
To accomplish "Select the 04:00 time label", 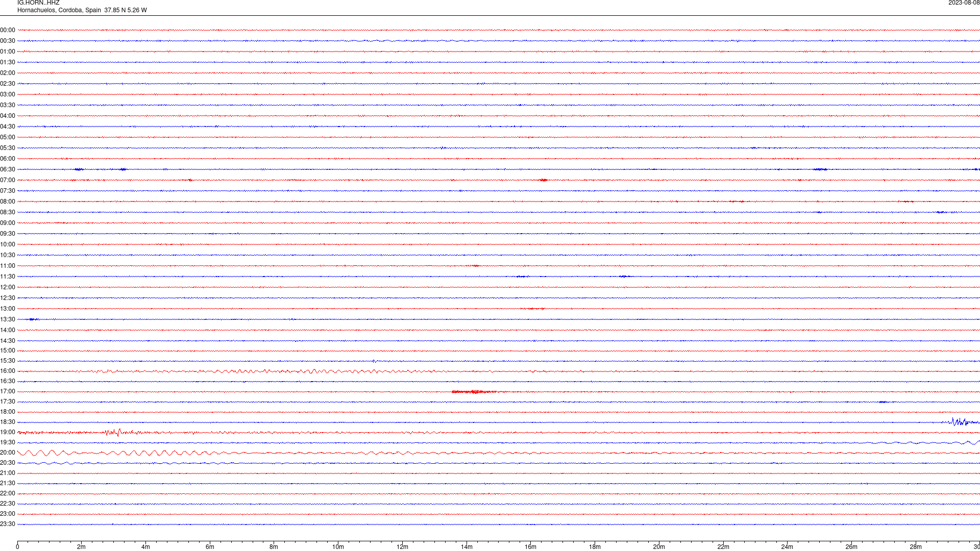I will (8, 116).
